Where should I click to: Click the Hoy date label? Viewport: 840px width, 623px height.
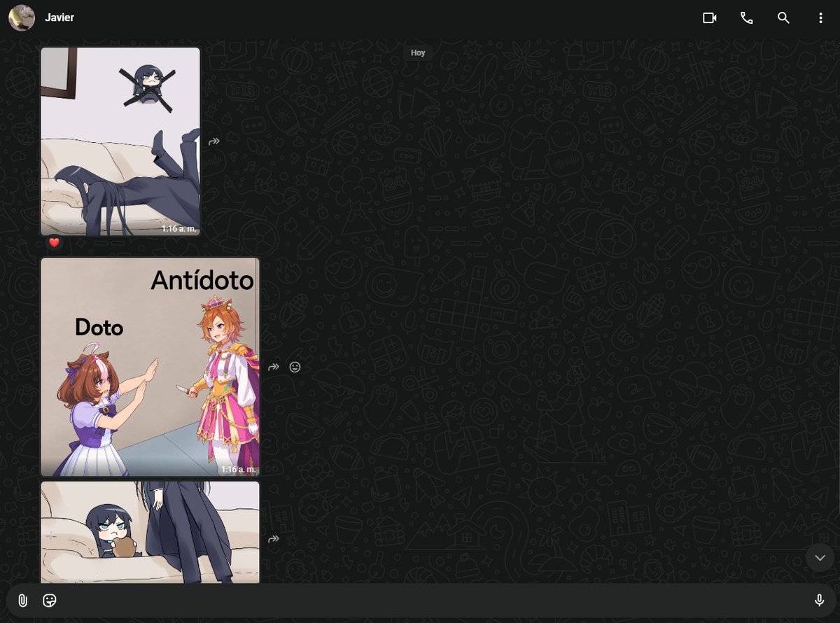[x=418, y=52]
